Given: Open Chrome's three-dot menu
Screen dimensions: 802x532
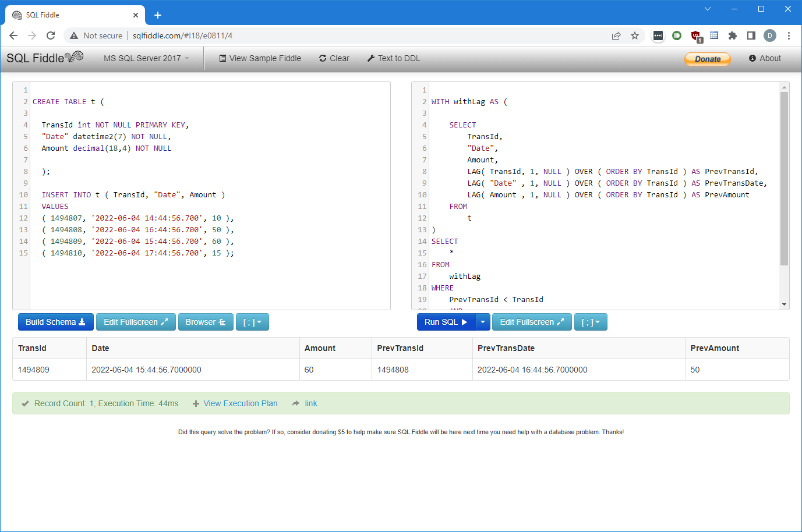Looking at the screenshot, I should tap(789, 36).
